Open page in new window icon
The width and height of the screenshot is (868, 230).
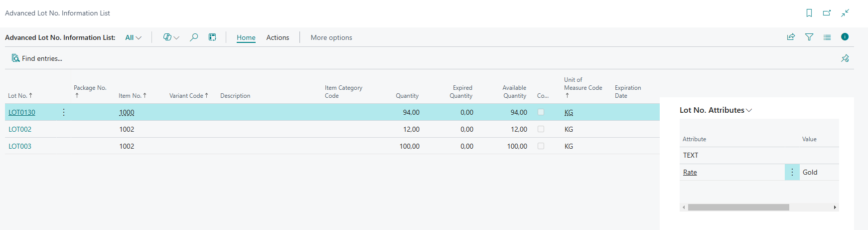click(827, 13)
